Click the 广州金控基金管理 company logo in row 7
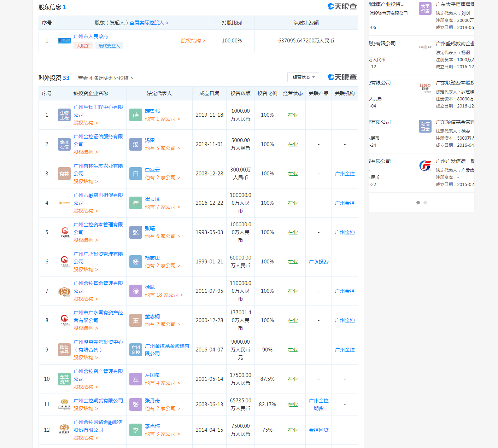 coord(64,291)
